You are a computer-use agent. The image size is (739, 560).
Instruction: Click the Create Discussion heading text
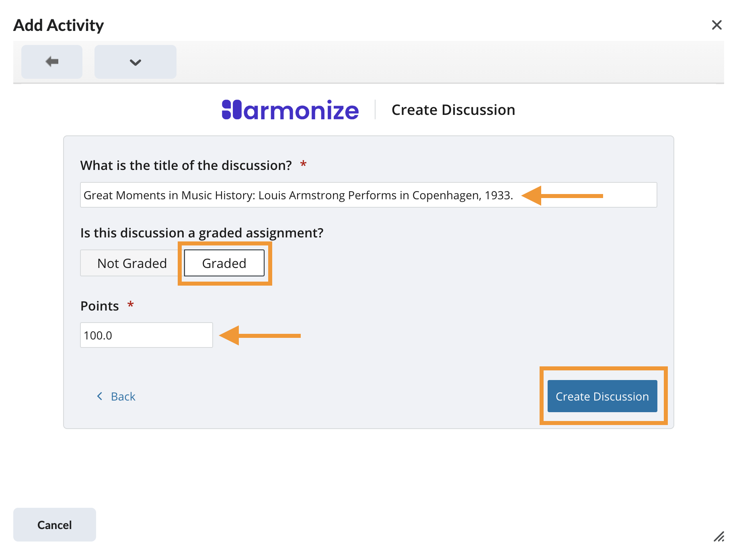[x=453, y=110]
